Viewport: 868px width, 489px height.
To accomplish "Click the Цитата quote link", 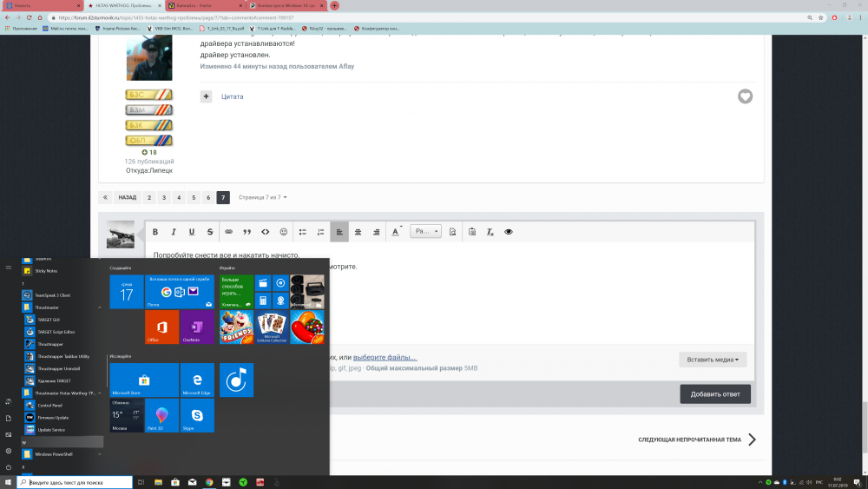I will tap(232, 96).
